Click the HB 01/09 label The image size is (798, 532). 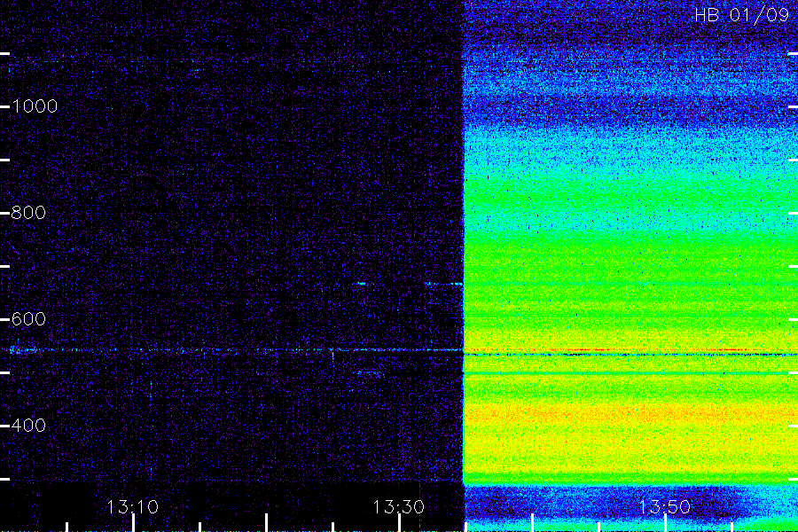coord(742,15)
